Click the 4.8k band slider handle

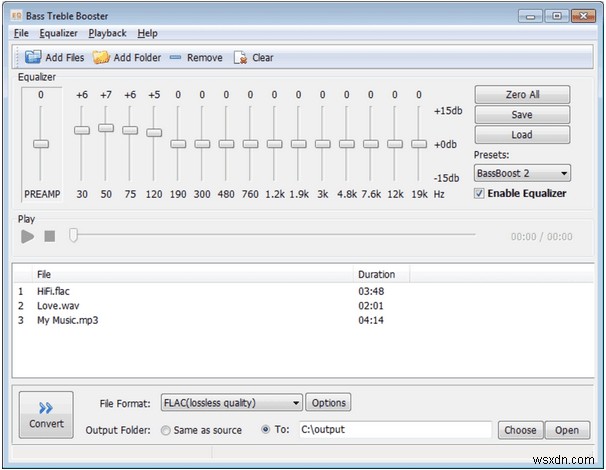[x=347, y=144]
